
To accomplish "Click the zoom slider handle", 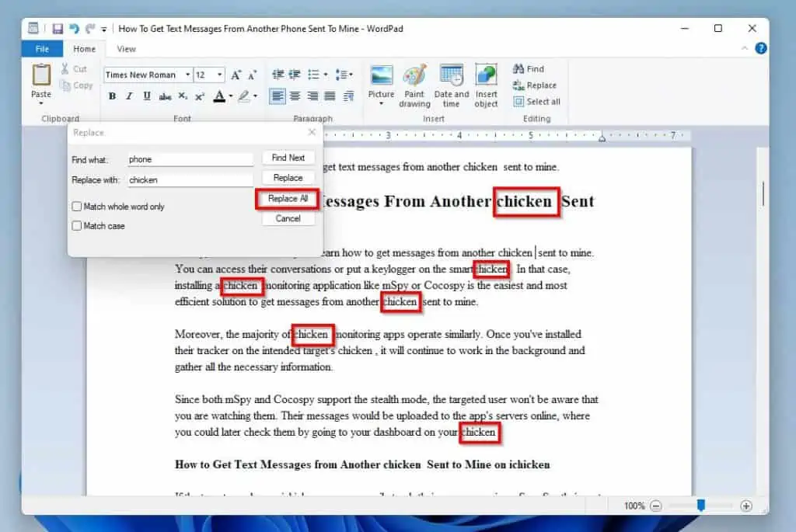I will point(700,506).
